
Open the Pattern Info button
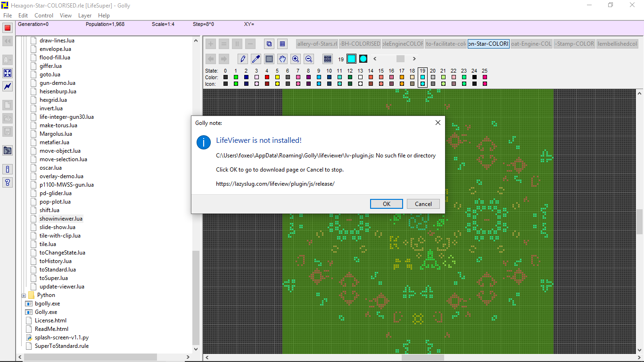8,169
